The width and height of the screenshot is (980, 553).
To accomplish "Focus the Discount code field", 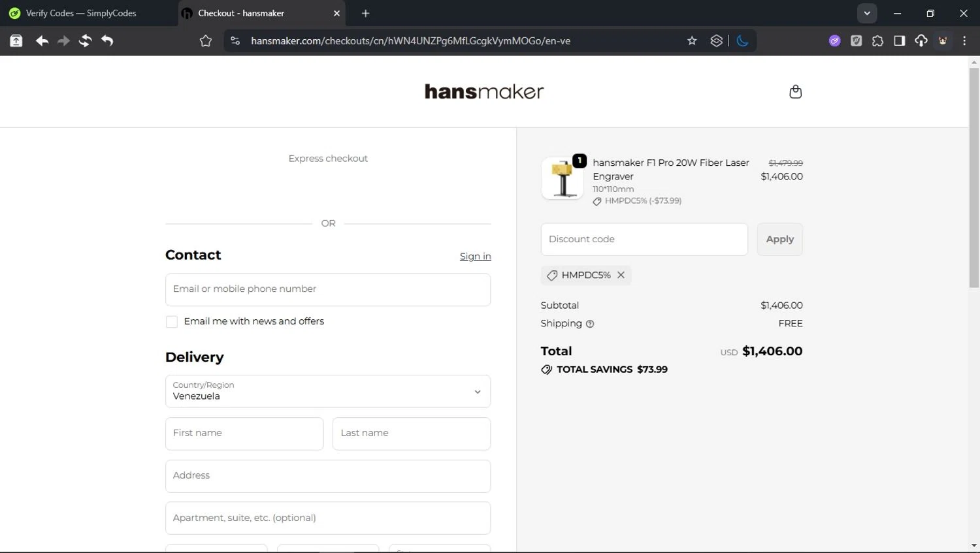I will (x=644, y=239).
